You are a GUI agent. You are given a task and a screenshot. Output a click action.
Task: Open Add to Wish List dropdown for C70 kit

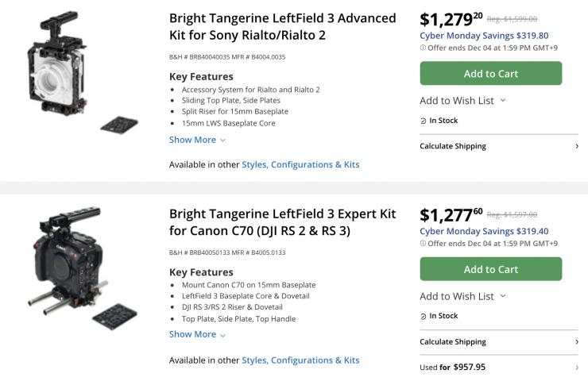tap(462, 296)
